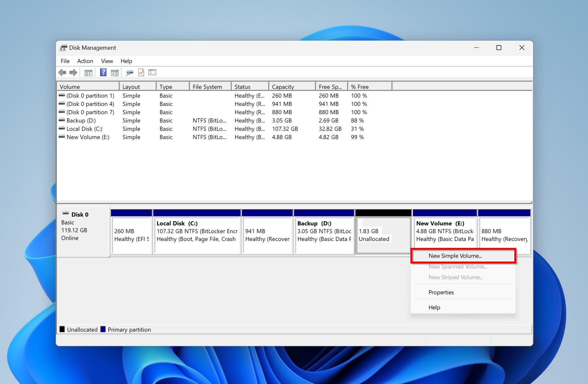This screenshot has width=588, height=384.
Task: Click the disk connect icon in the toolbar
Action: 130,73
